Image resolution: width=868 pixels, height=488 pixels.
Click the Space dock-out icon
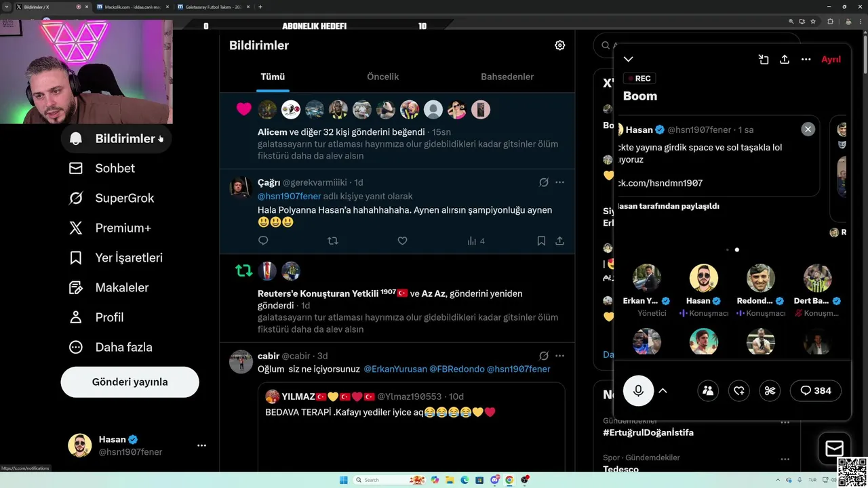764,60
